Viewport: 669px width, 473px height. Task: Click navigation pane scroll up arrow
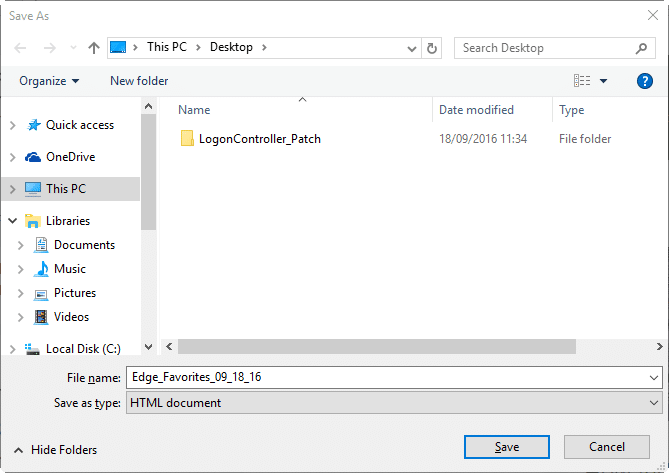(x=148, y=106)
